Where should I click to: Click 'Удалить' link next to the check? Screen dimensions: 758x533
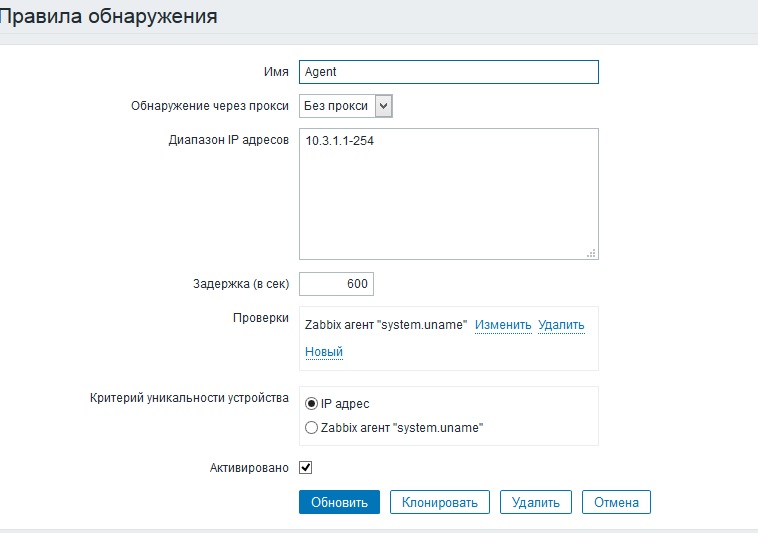pos(561,325)
